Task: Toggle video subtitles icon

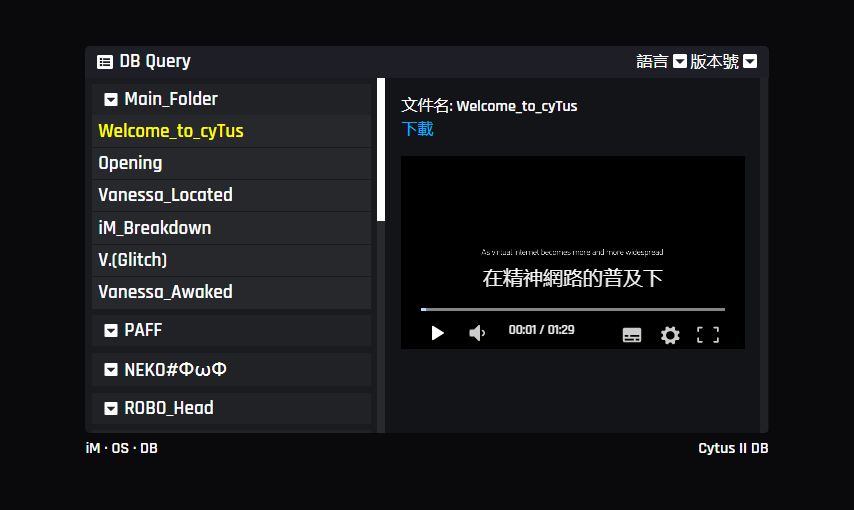Action: point(632,335)
